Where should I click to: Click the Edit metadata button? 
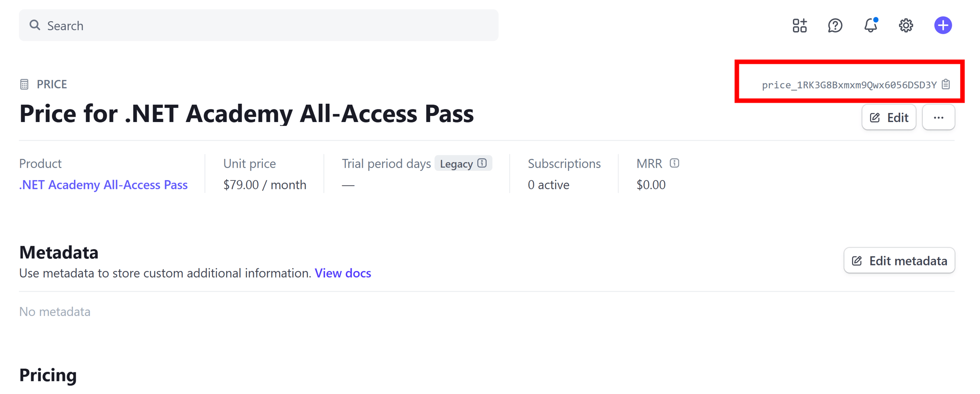[x=899, y=260]
